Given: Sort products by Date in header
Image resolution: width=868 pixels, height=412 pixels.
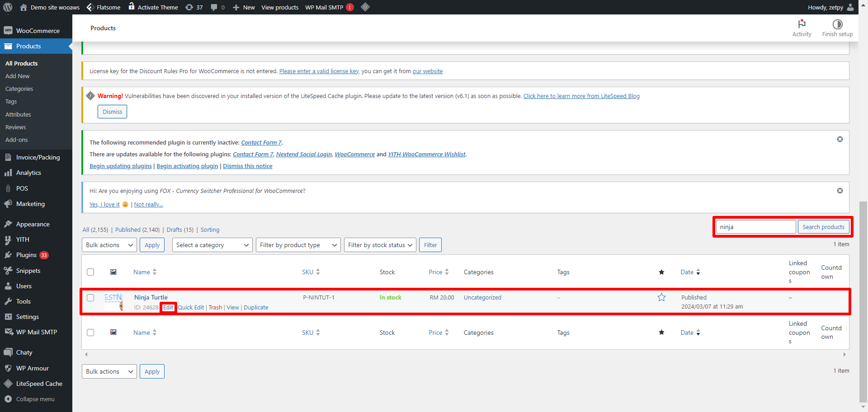Looking at the screenshot, I should [690, 272].
